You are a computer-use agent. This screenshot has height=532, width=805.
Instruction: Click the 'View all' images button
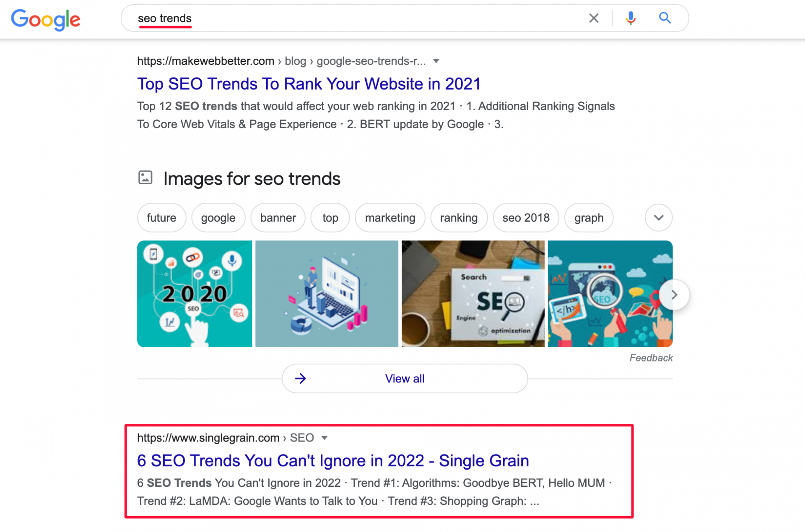405,378
